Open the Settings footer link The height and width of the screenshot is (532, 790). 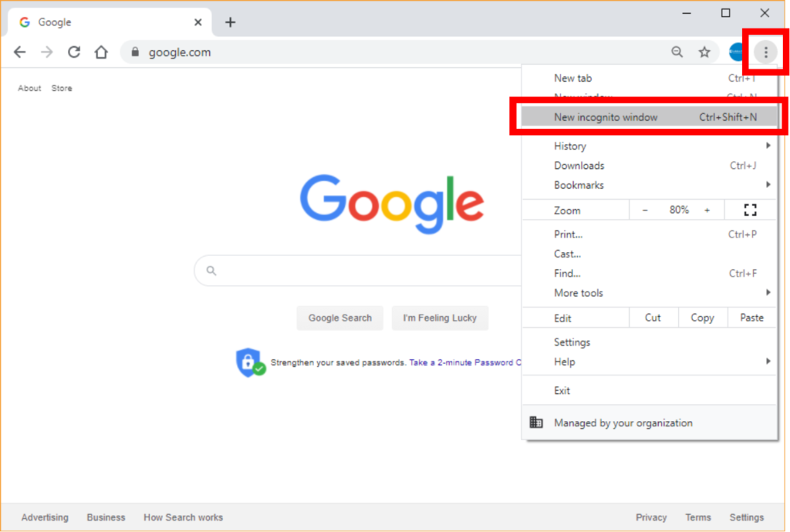(747, 517)
